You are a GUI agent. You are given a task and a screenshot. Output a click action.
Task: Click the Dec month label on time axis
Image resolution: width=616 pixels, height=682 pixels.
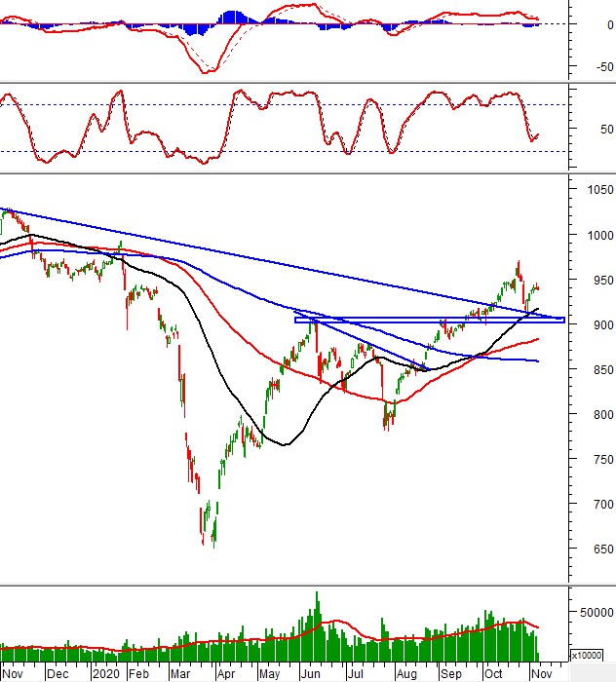point(58,673)
